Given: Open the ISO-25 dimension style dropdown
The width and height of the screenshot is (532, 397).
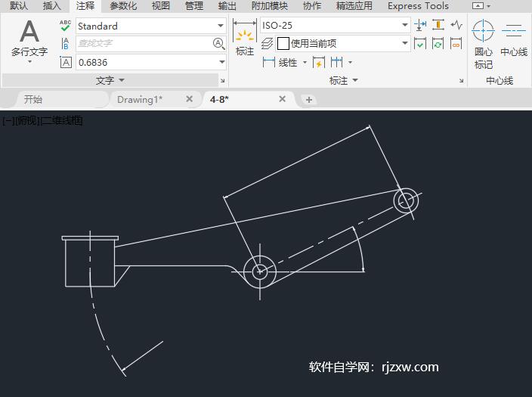Looking at the screenshot, I should [x=405, y=25].
